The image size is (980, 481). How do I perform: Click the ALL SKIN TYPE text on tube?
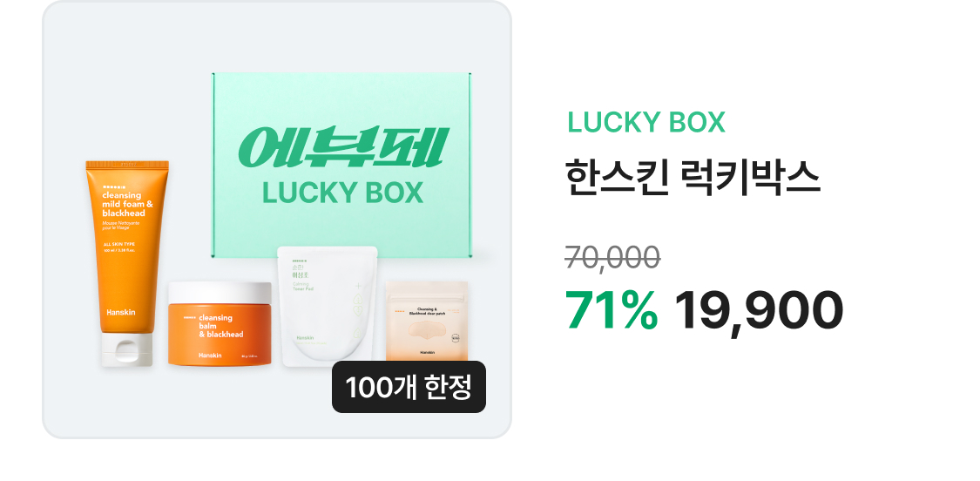point(118,244)
